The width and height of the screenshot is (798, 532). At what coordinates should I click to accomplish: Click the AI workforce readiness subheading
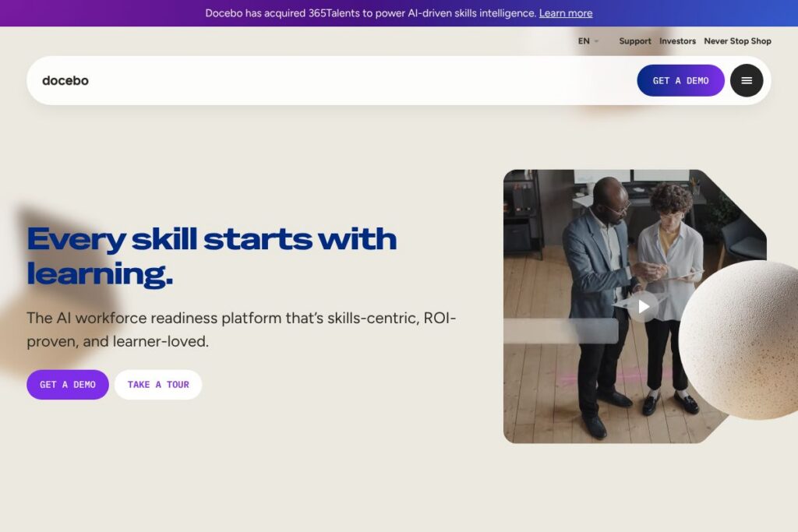click(x=242, y=329)
